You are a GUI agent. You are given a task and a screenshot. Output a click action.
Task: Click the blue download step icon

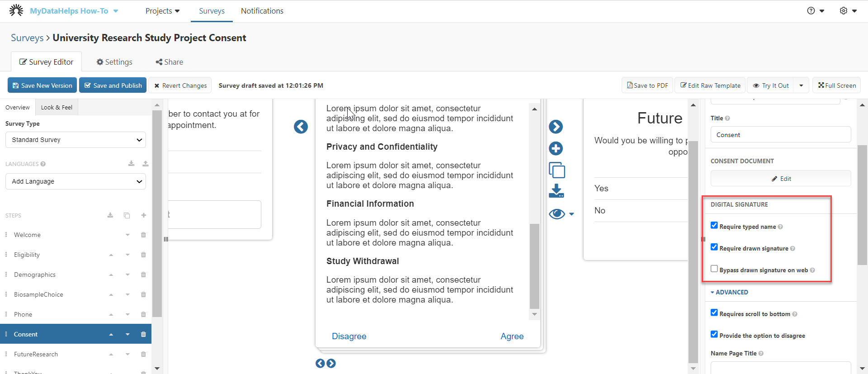pyautogui.click(x=556, y=191)
